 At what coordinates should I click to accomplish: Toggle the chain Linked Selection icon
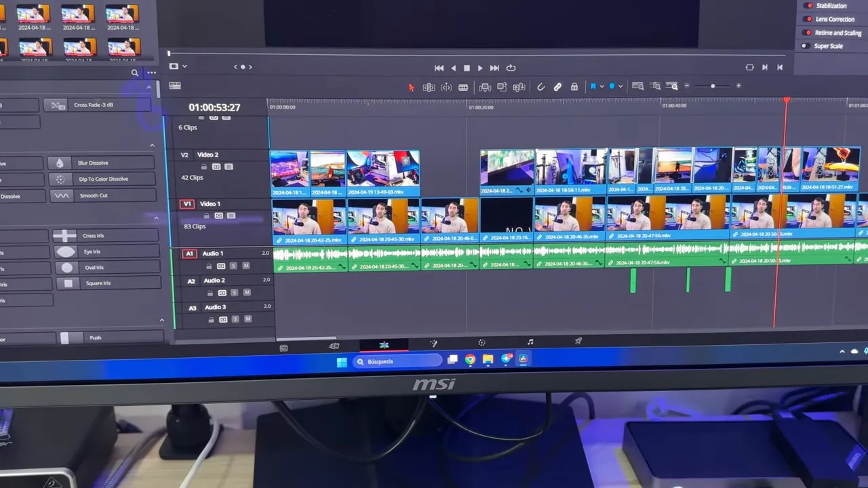click(x=557, y=87)
